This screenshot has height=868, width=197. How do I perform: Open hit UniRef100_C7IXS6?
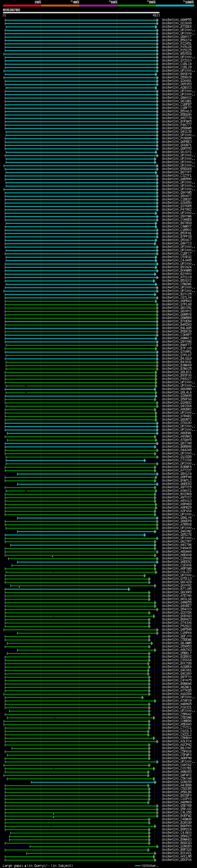tap(177, 460)
